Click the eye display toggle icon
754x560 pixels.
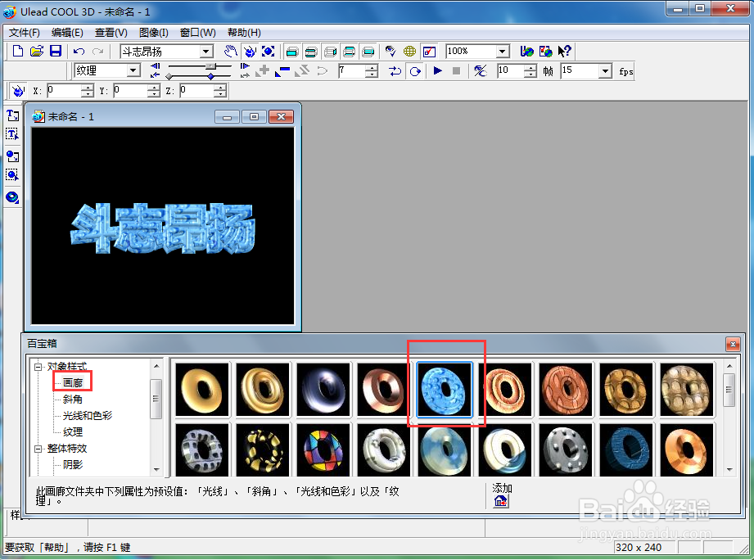tap(391, 51)
